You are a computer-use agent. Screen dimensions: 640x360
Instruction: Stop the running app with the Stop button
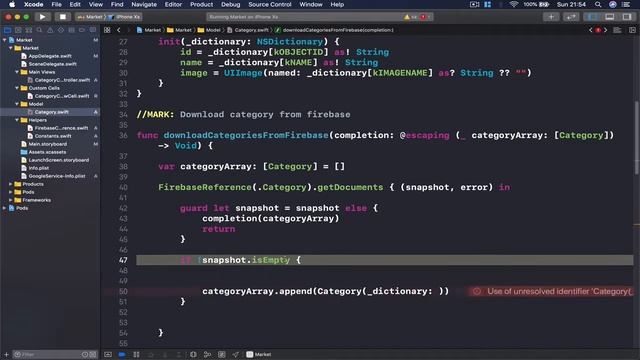[62, 17]
